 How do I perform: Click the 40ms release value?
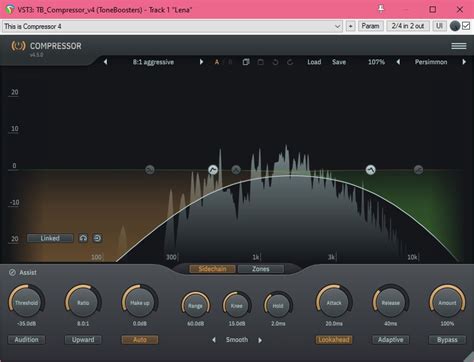[x=390, y=324]
